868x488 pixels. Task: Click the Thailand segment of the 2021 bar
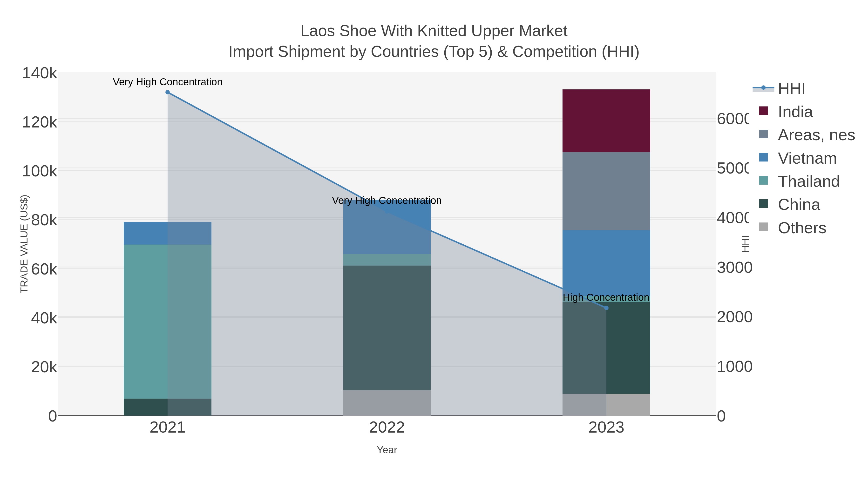168,322
